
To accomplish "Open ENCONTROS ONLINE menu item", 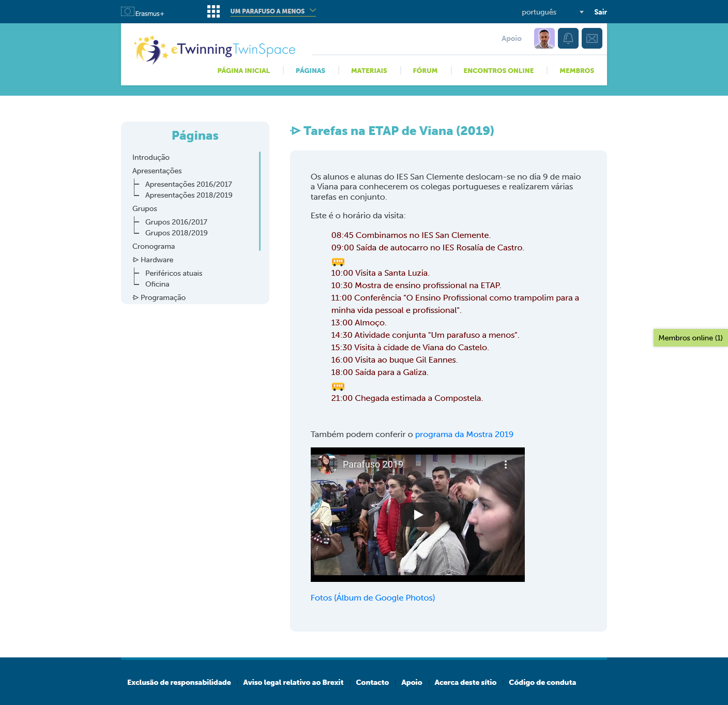I will (498, 70).
